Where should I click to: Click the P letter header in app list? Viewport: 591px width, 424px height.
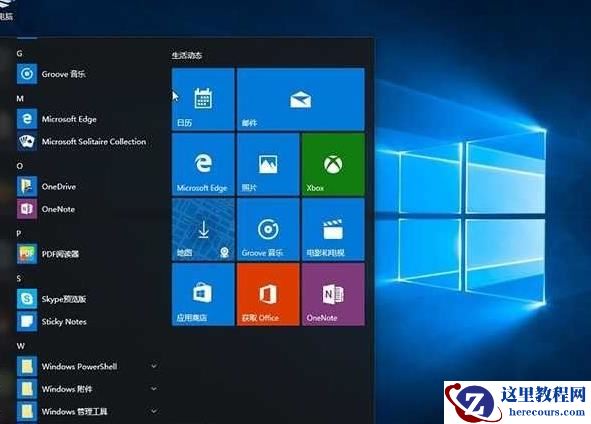pyautogui.click(x=19, y=234)
